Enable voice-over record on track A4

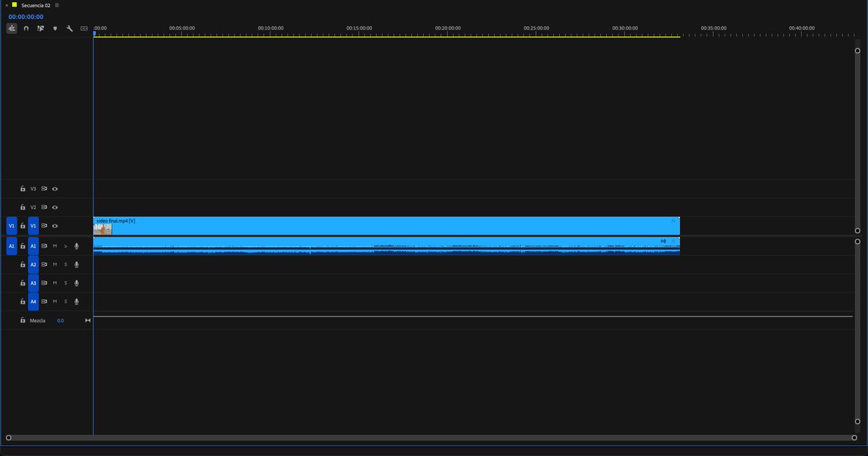tap(77, 301)
